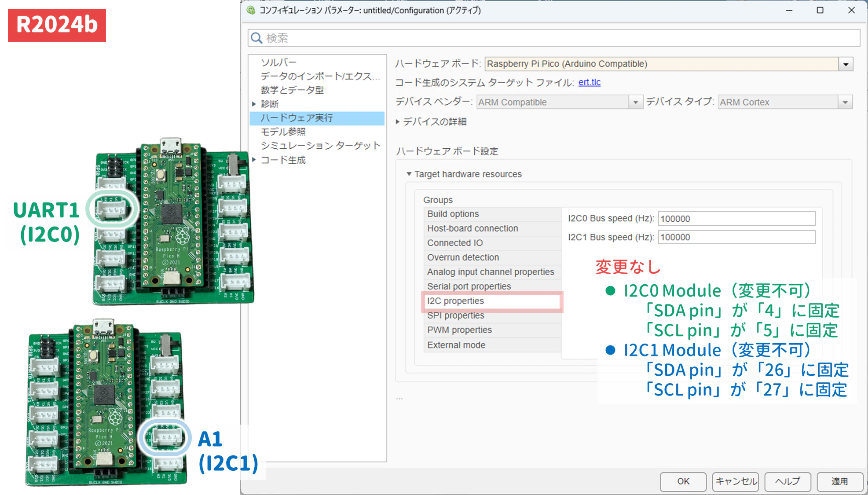The image size is (868, 495).
Task: Select Serial port properties group
Action: [x=492, y=286]
